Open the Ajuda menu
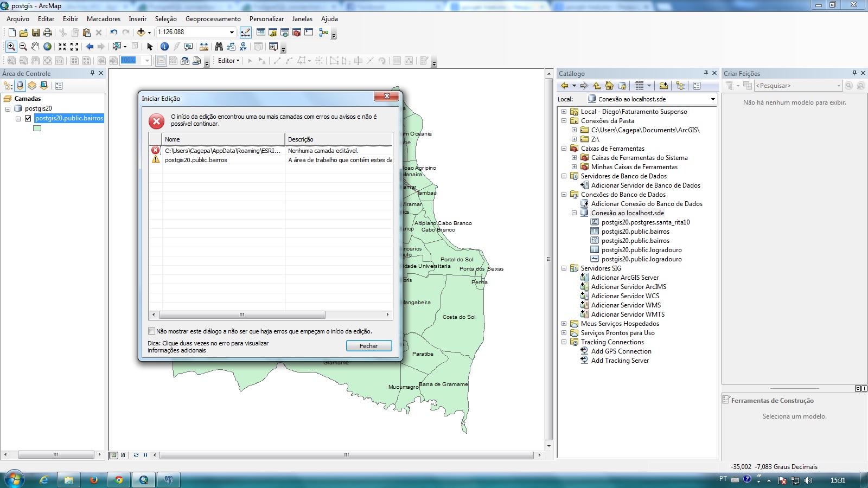Viewport: 868px width, 488px height. 329,19
